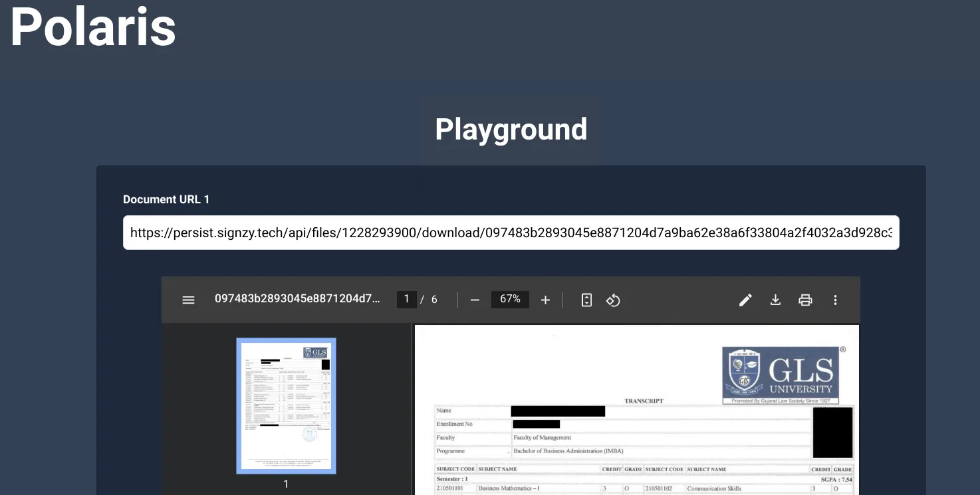Click the Communication Skills subject cell
The width and height of the screenshot is (980, 495).
[714, 488]
